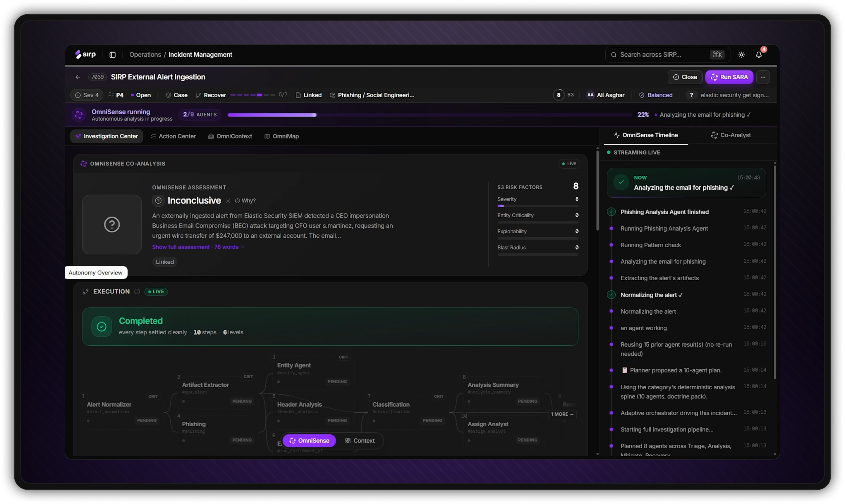Click the 1 MORE button in graph

pos(562,414)
